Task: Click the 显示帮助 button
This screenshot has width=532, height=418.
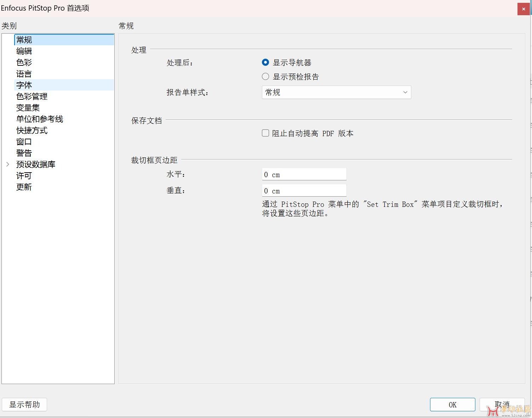Action: (24, 404)
